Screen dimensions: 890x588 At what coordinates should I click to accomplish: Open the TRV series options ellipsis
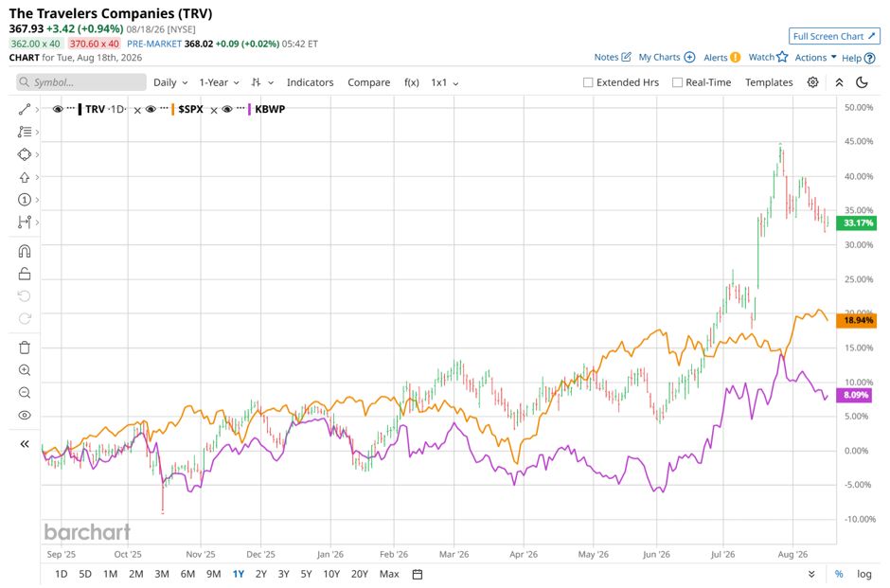click(70, 108)
